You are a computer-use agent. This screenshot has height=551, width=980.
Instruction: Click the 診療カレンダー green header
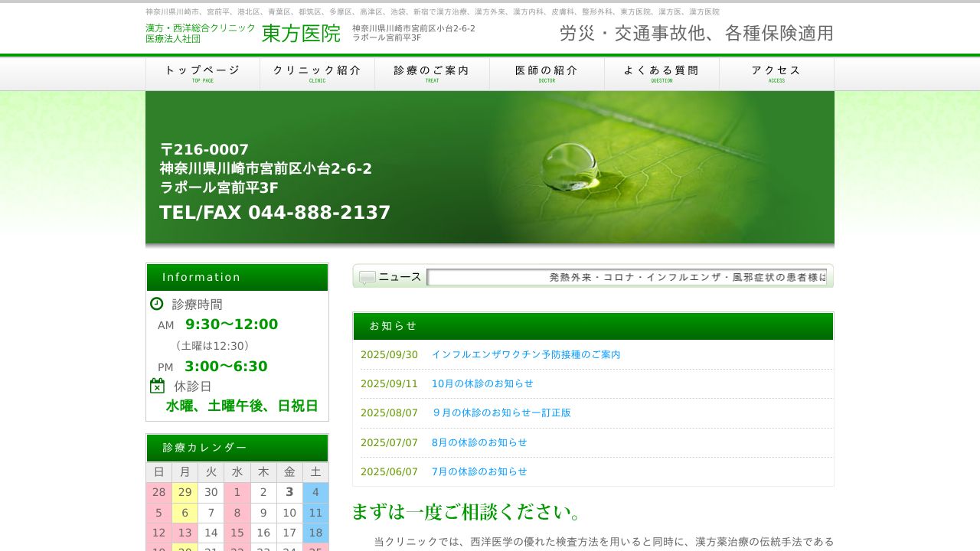pos(203,448)
